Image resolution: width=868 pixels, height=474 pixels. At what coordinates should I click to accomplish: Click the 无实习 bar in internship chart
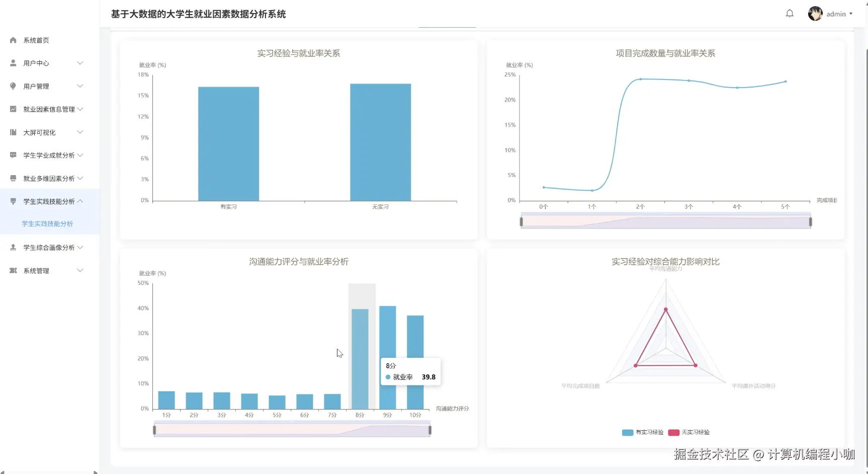coord(381,142)
